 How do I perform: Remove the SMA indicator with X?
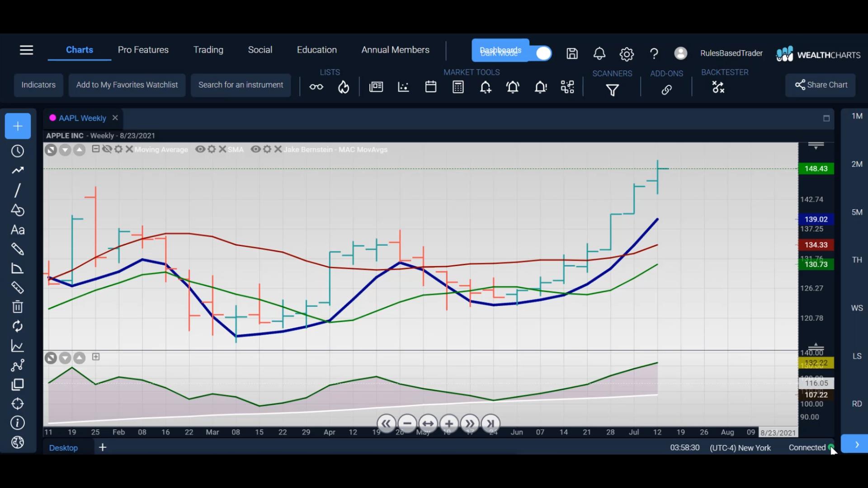click(222, 149)
